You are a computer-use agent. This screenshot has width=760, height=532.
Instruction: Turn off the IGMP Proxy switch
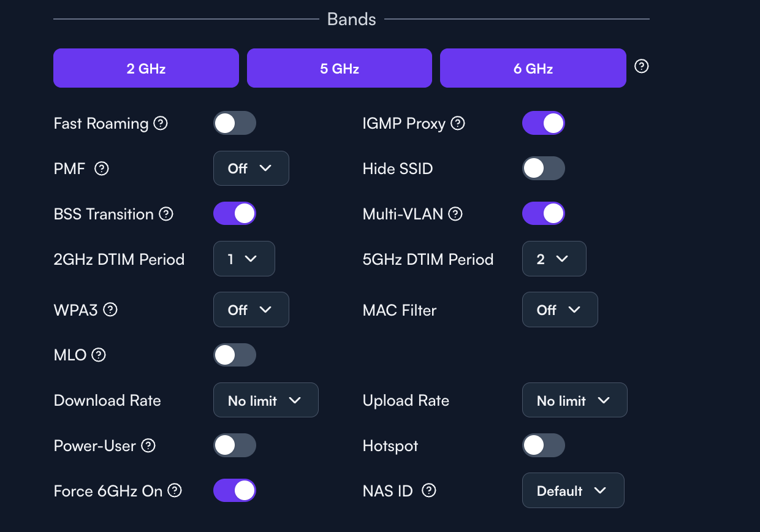pyautogui.click(x=544, y=123)
